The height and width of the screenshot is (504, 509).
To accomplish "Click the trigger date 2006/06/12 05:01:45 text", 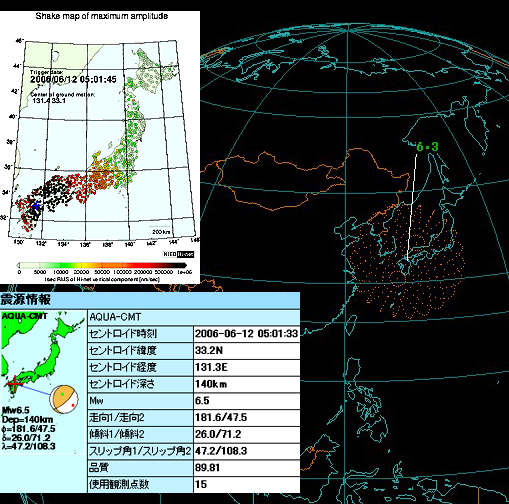I will (73, 79).
